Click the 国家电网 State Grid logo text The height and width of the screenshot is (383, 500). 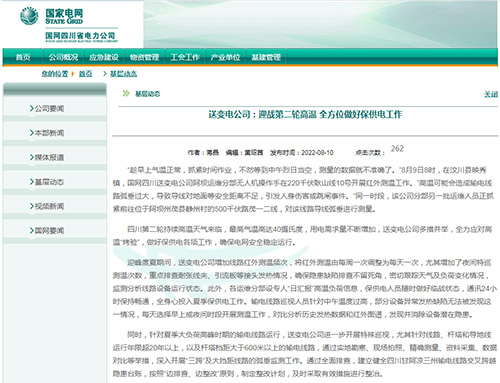[64, 17]
